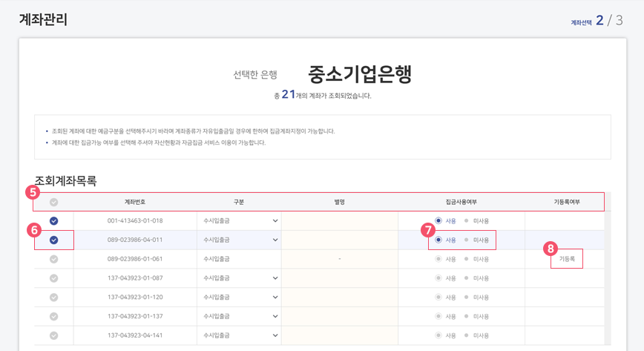Toggle the select-all checkbox in table header
This screenshot has width=644, height=351.
pos(54,202)
